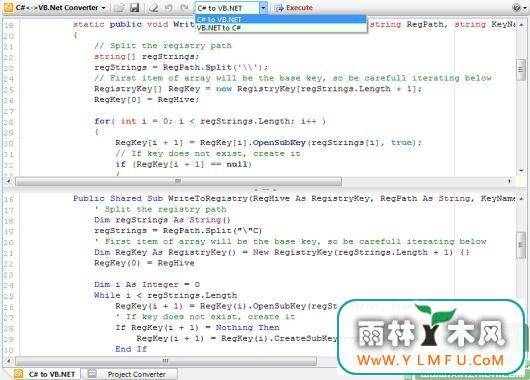The image size is (530, 380).
Task: Click upper pane vertical scrollbar up arrow
Action: [521, 24]
